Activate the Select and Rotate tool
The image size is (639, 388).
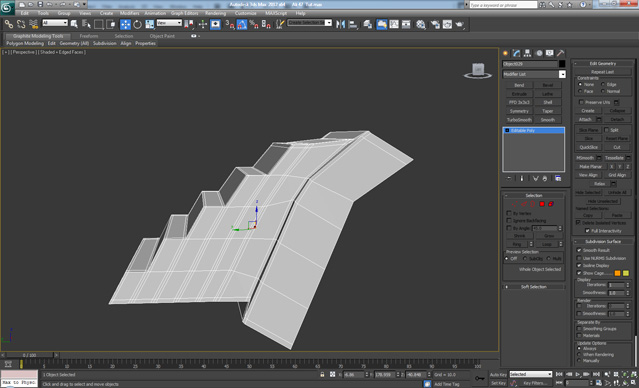137,24
